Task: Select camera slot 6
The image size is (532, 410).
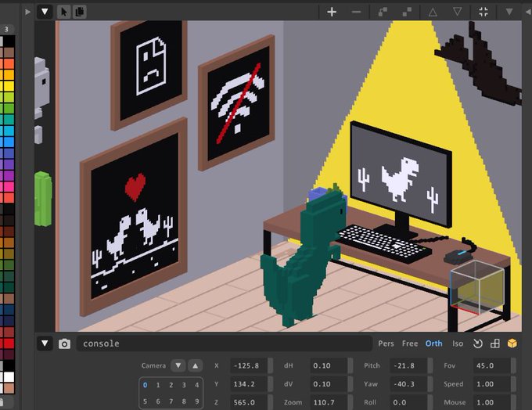Action: click(x=158, y=401)
